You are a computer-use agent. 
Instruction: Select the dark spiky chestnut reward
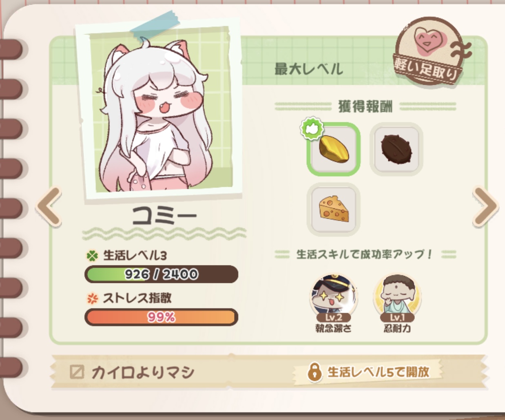click(396, 149)
